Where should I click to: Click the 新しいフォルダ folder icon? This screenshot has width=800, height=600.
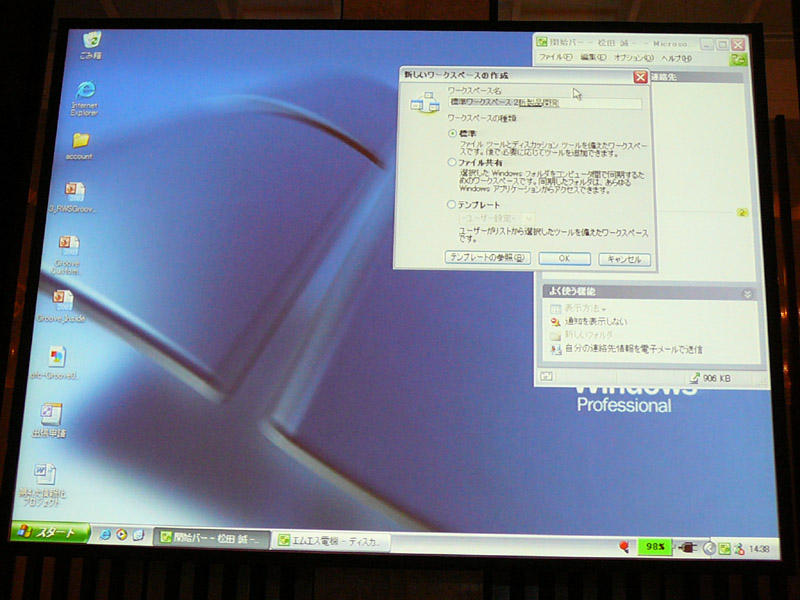tap(555, 336)
